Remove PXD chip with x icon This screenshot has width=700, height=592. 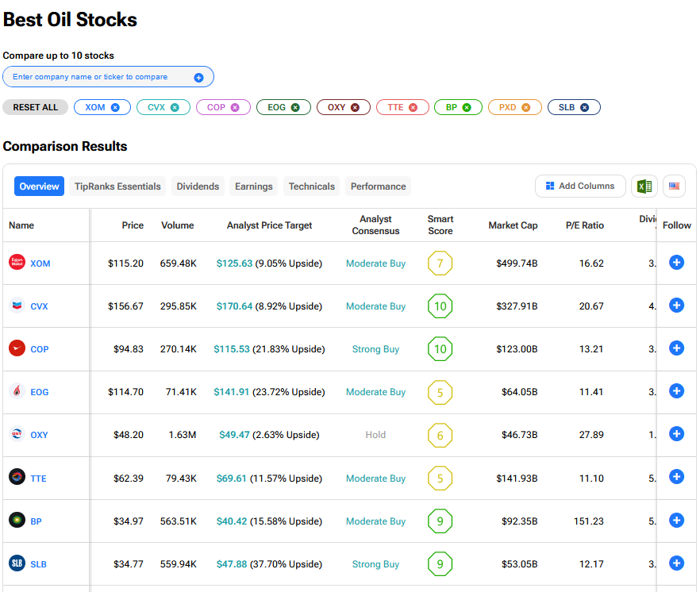point(526,108)
